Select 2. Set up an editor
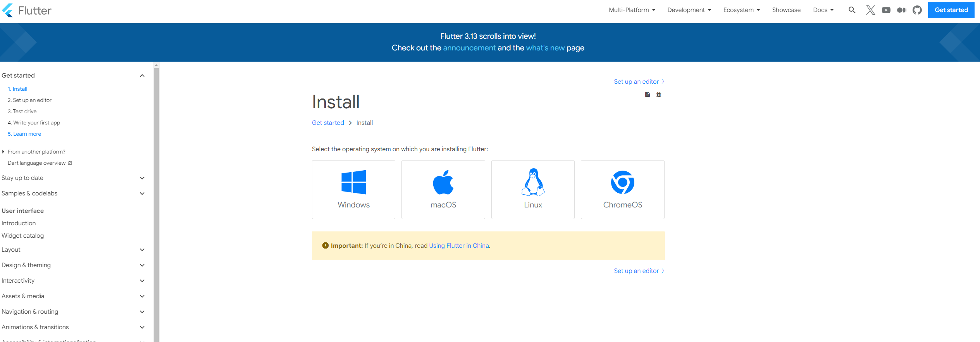The height and width of the screenshot is (342, 980). (x=29, y=100)
